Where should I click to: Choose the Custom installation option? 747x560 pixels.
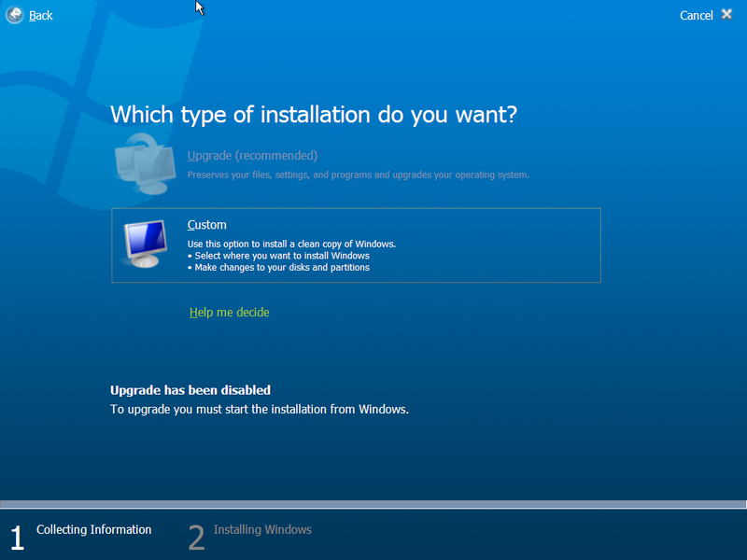[x=356, y=245]
